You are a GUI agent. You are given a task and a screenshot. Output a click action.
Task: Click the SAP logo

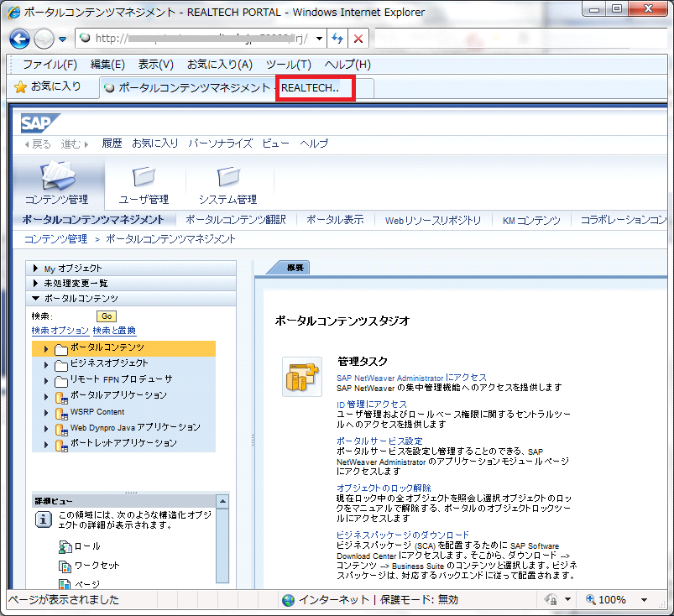(40, 123)
